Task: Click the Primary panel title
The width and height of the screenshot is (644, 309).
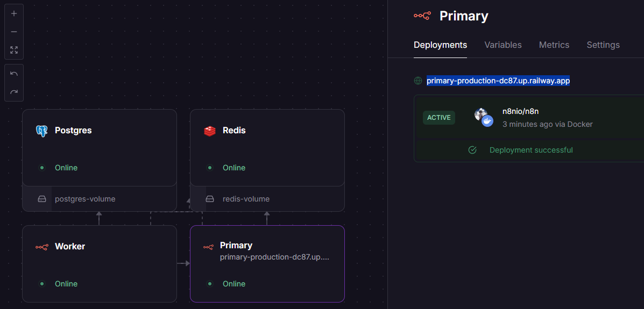Action: click(464, 16)
